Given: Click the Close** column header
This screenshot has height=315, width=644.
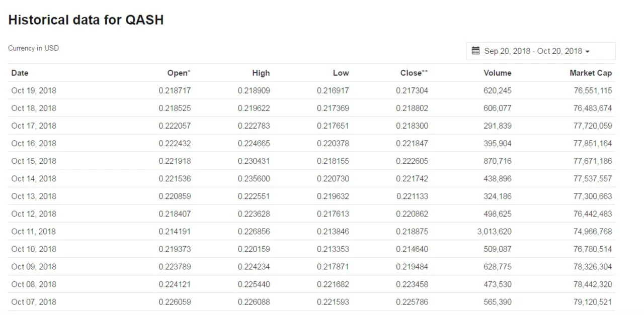Looking at the screenshot, I should (x=414, y=73).
